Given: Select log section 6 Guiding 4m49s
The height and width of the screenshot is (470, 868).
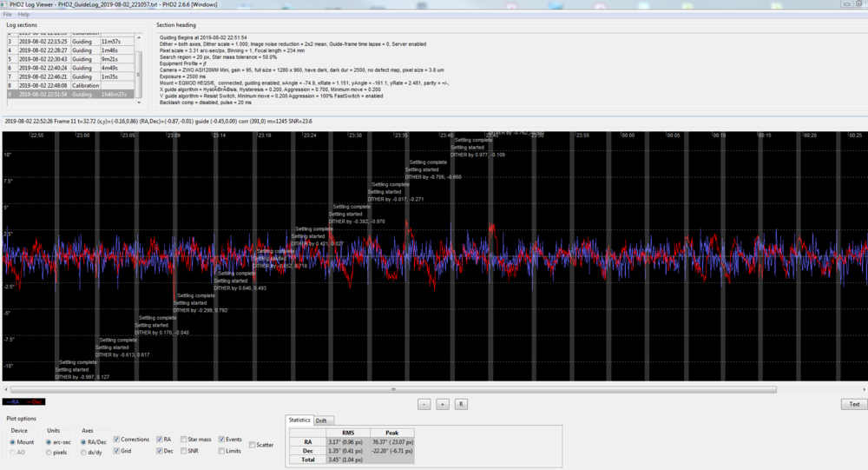Looking at the screenshot, I should pyautogui.click(x=70, y=68).
